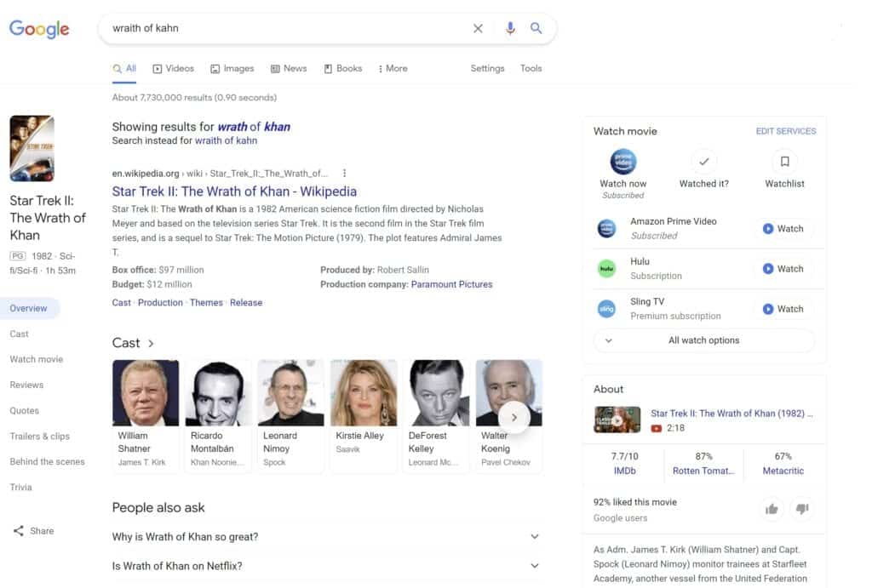Expand All watch options
The image size is (872, 588).
704,340
